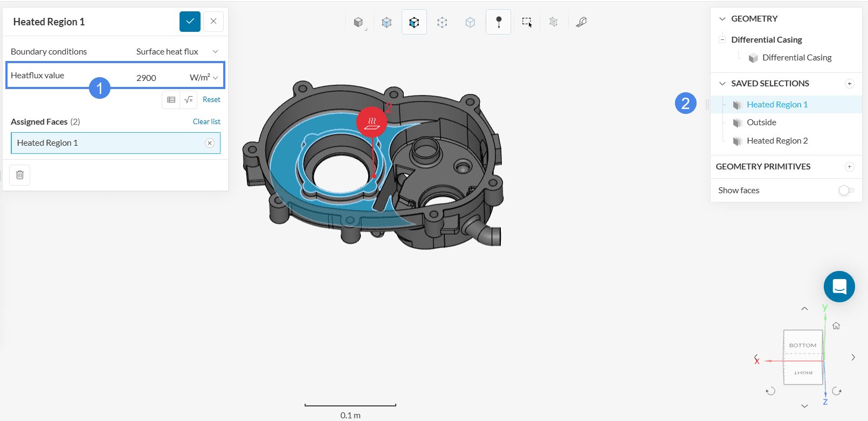The height and width of the screenshot is (421, 868).
Task: Open the table input icon for heatflux
Action: coord(171,100)
